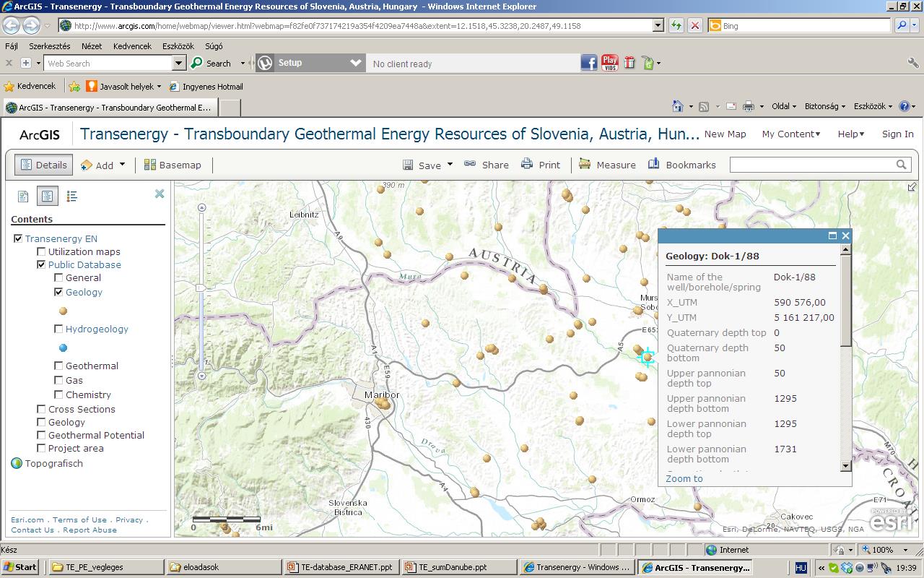
Task: Enable the Chemistry sublayer
Action: click(x=58, y=394)
